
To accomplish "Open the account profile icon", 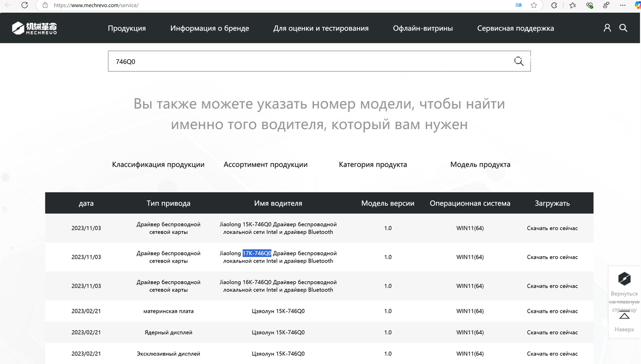I will (x=607, y=28).
